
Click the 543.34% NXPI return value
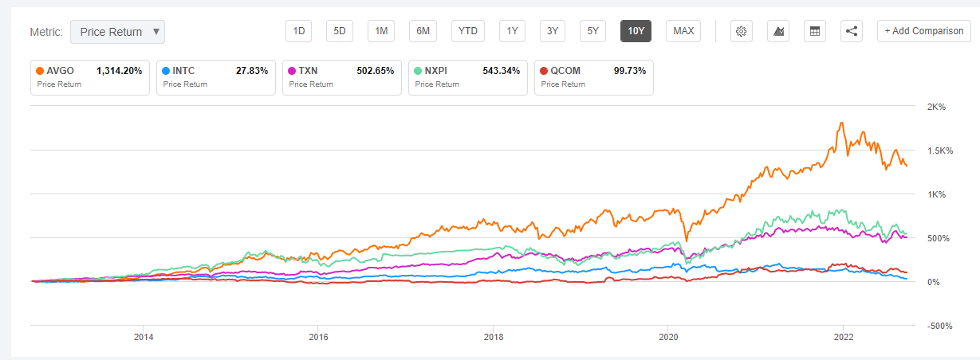point(502,71)
